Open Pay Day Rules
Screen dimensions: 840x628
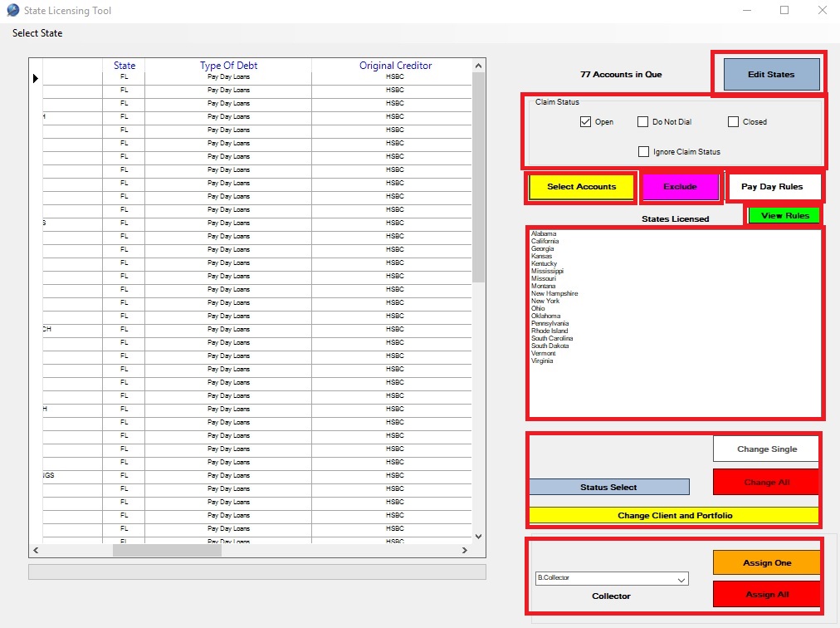coord(774,186)
